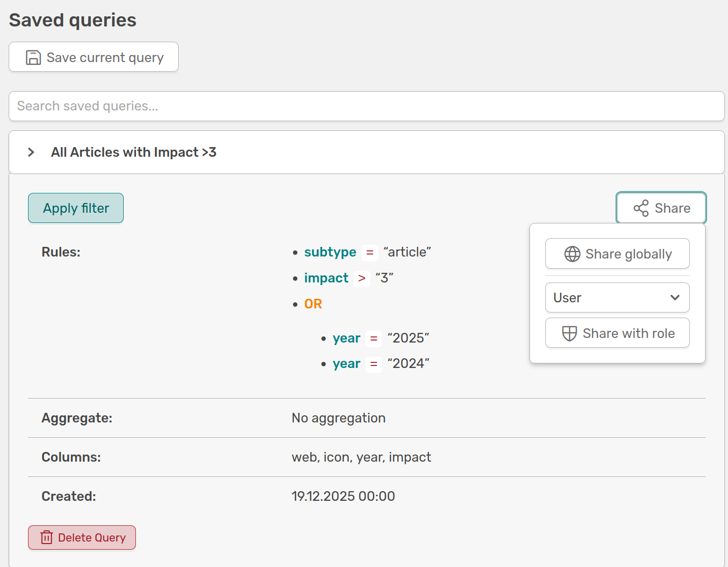728x567 pixels.
Task: Click the created date '19.12.2025 00:00'
Action: (343, 496)
